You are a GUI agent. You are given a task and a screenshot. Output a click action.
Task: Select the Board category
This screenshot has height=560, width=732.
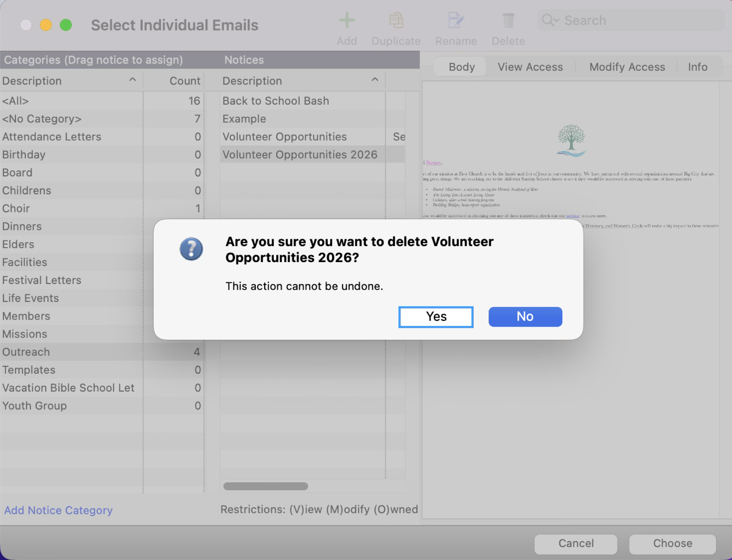[x=101, y=172]
